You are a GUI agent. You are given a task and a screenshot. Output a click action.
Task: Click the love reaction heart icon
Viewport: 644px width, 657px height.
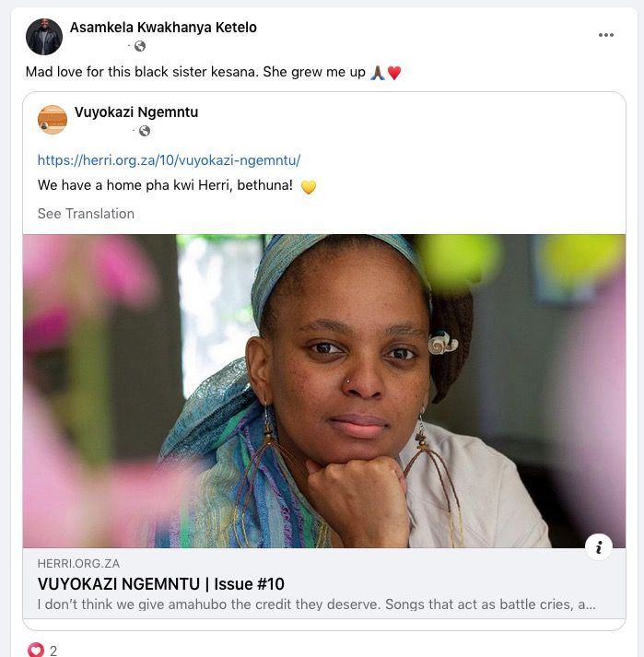pos(36,651)
